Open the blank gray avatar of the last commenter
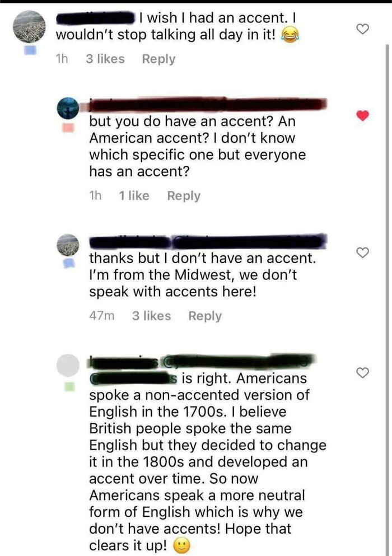 pos(68,365)
